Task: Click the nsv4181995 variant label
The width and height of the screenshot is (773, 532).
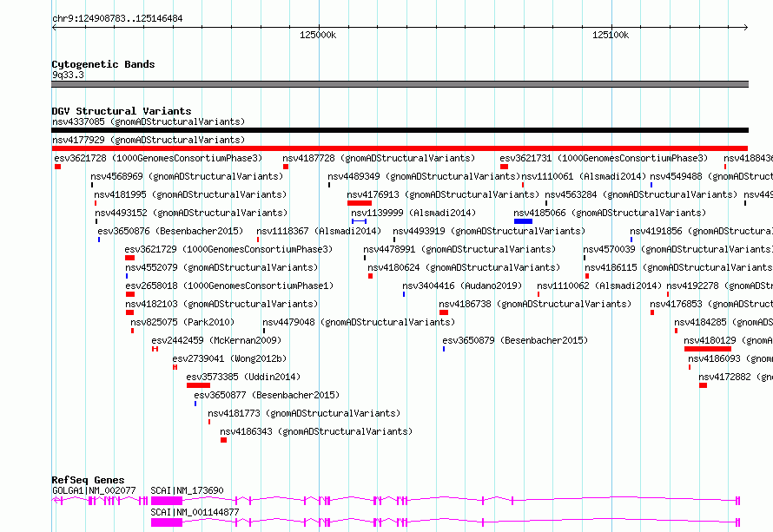Action: (x=190, y=194)
